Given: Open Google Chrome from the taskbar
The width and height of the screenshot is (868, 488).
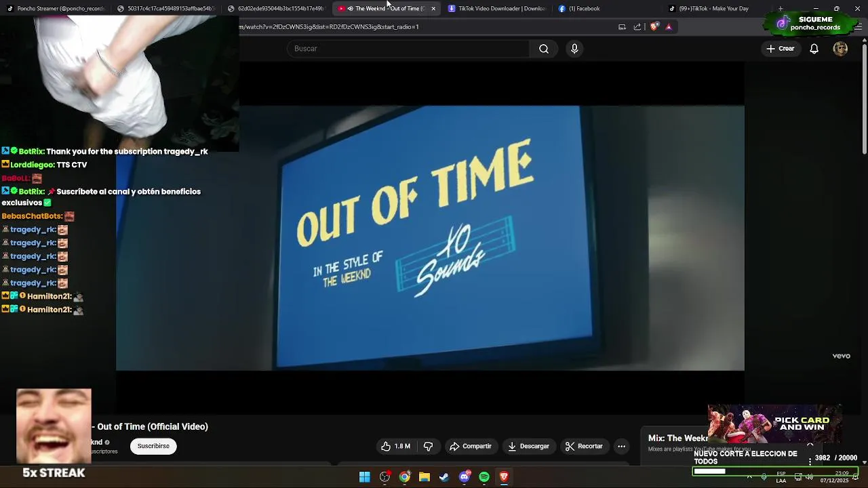Looking at the screenshot, I should click(405, 477).
